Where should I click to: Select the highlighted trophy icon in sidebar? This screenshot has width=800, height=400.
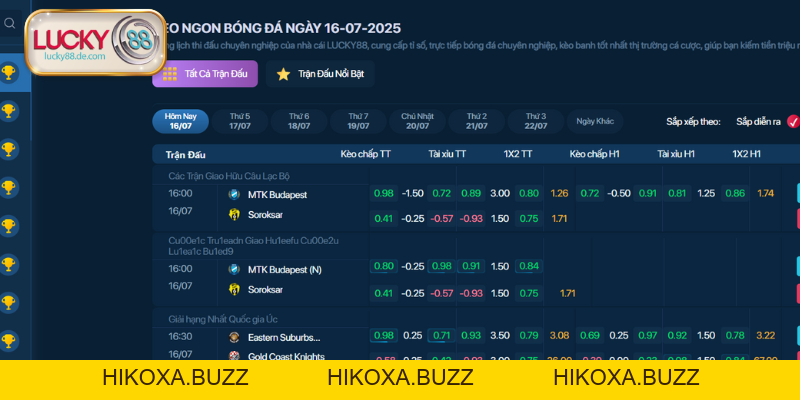point(8,72)
